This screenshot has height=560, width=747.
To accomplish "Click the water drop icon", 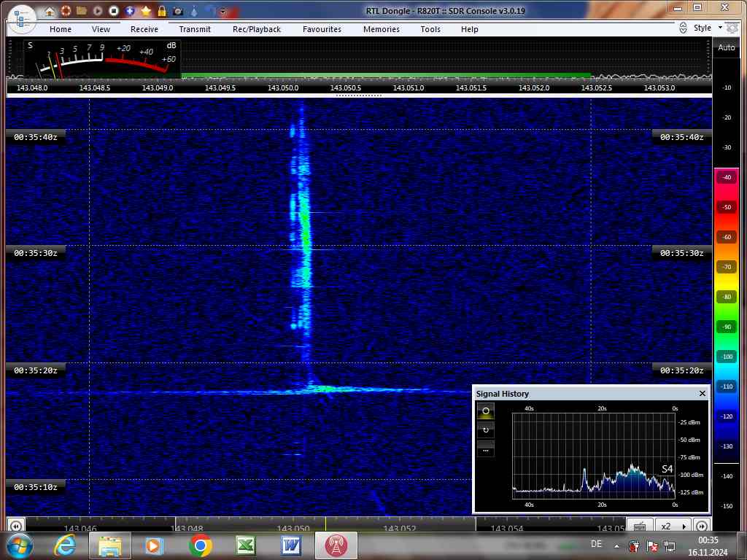I will pyautogui.click(x=194, y=10).
